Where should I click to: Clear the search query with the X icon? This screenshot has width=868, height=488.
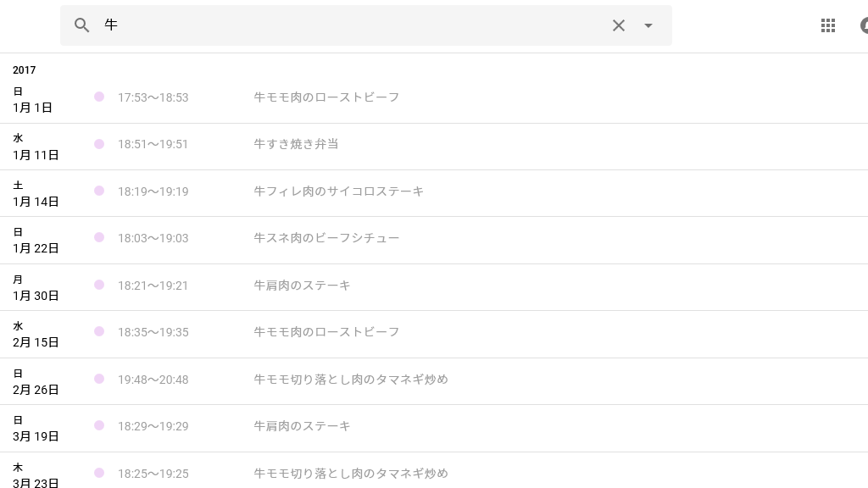[x=619, y=25]
